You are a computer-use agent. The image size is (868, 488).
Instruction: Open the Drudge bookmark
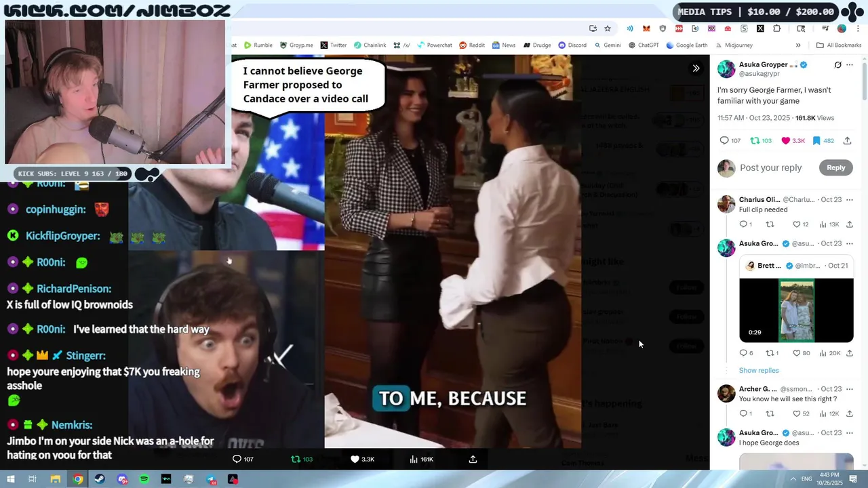[x=536, y=45]
